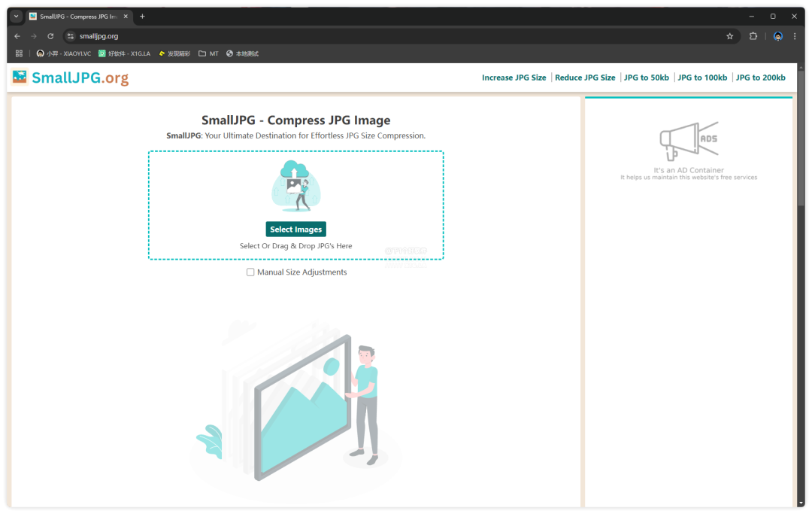Click the SmallJPG.org logo icon
Image resolution: width=812 pixels, height=514 pixels.
tap(20, 78)
